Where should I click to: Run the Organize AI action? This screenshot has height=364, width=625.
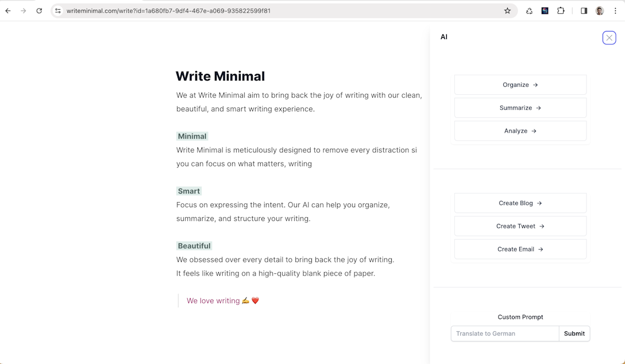(x=520, y=84)
